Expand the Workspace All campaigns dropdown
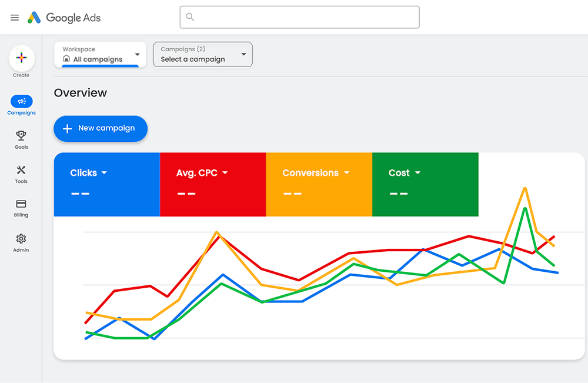Screen dimensions: 588x383 137,55
